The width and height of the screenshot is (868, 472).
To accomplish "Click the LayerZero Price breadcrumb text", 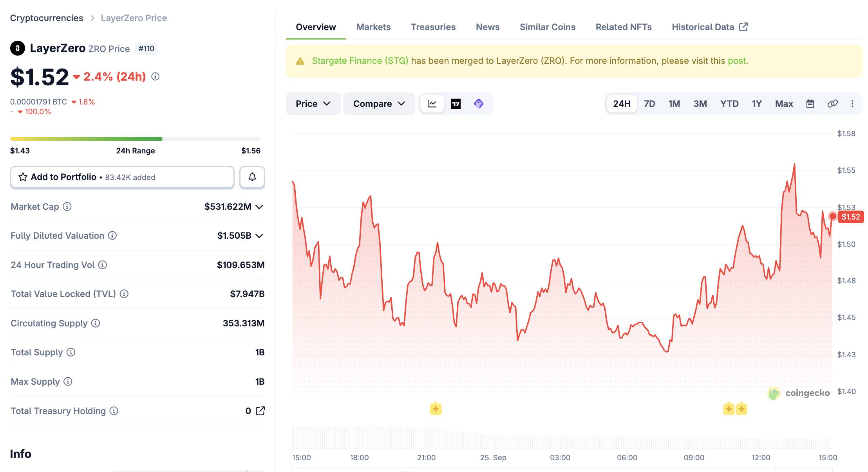I will pyautogui.click(x=134, y=18).
